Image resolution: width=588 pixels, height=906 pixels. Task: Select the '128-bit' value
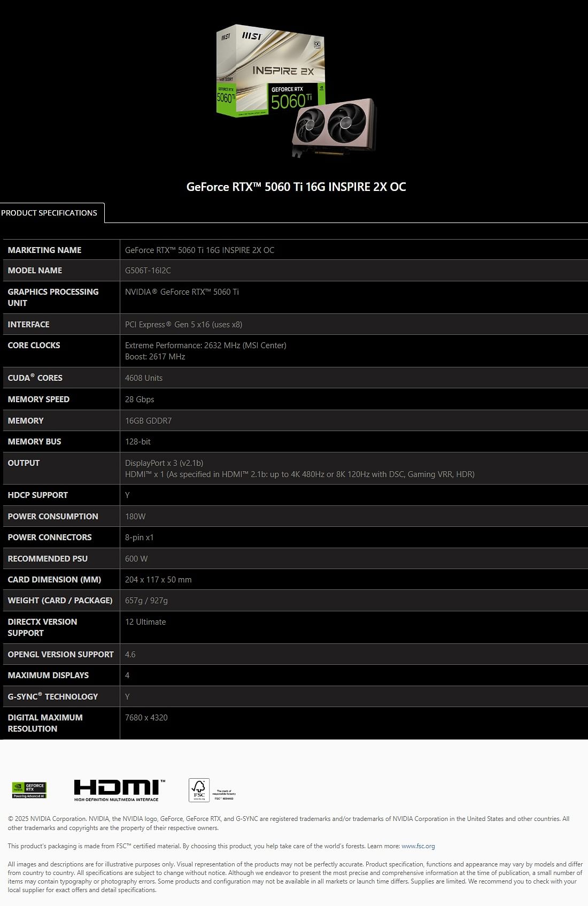[138, 442]
